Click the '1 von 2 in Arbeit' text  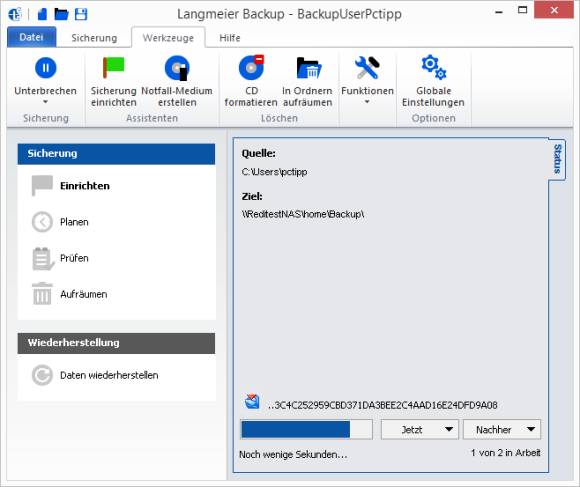point(505,453)
